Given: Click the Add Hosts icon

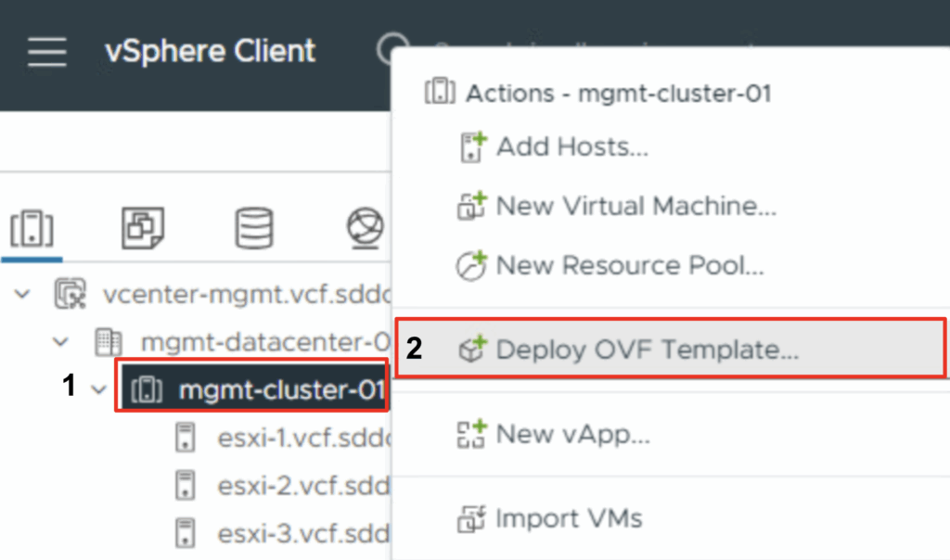Looking at the screenshot, I should [x=473, y=146].
